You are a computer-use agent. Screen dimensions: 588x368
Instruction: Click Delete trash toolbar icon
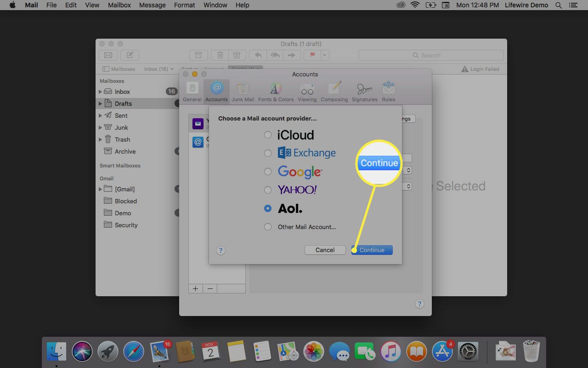point(220,55)
